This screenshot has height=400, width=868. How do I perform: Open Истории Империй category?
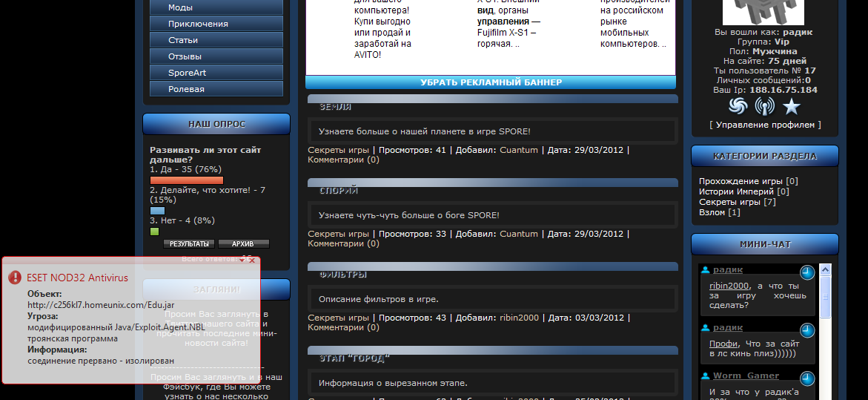coord(736,191)
